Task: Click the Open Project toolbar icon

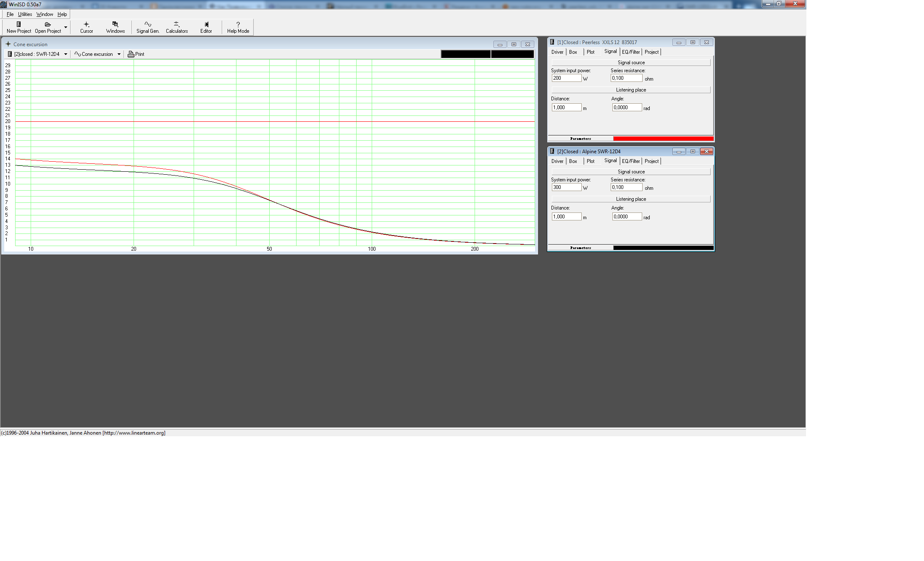Action: (x=48, y=27)
